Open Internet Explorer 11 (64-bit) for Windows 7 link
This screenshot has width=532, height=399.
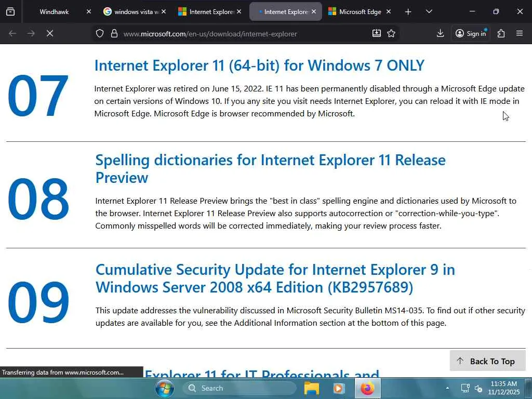click(x=259, y=65)
